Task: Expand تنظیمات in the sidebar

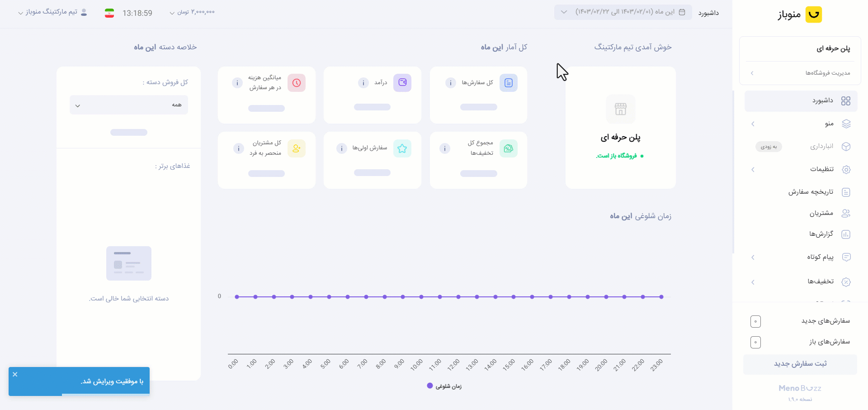Action: pos(801,169)
